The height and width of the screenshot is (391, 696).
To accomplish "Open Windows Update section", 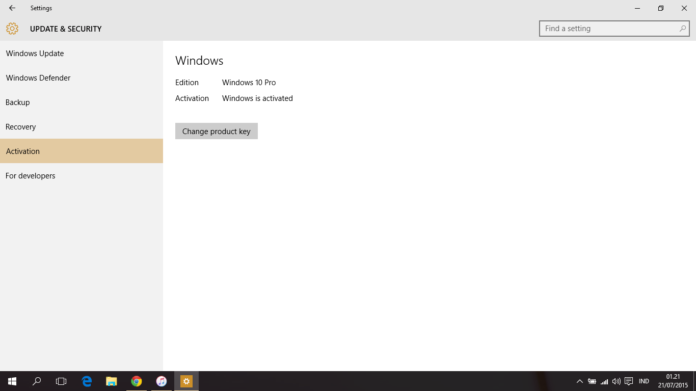I will click(x=81, y=53).
